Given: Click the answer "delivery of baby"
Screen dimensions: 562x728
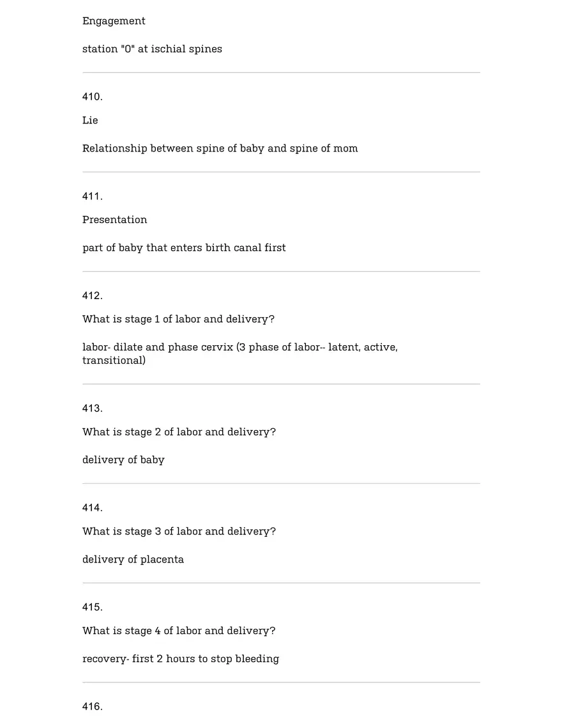Looking at the screenshot, I should point(123,460).
